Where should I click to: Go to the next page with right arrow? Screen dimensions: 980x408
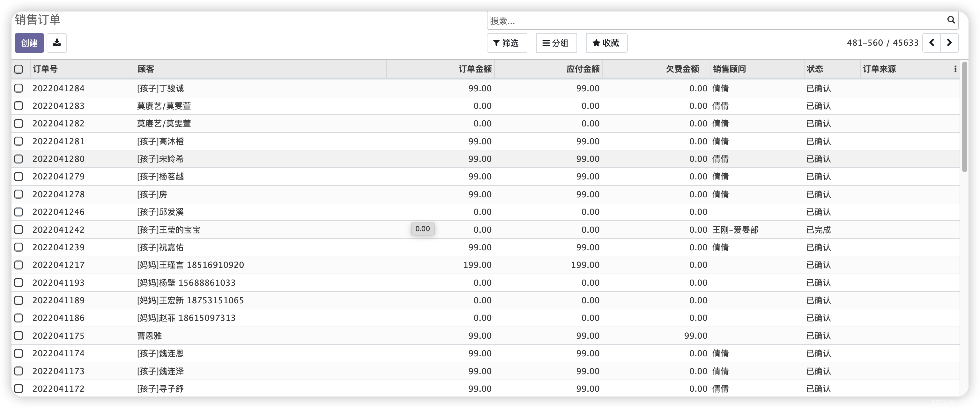click(949, 43)
